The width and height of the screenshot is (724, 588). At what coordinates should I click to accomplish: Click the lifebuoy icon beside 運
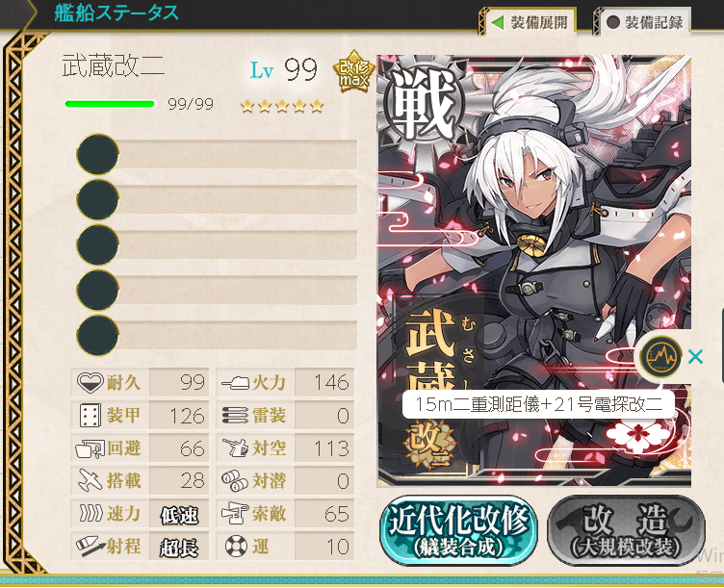237,547
